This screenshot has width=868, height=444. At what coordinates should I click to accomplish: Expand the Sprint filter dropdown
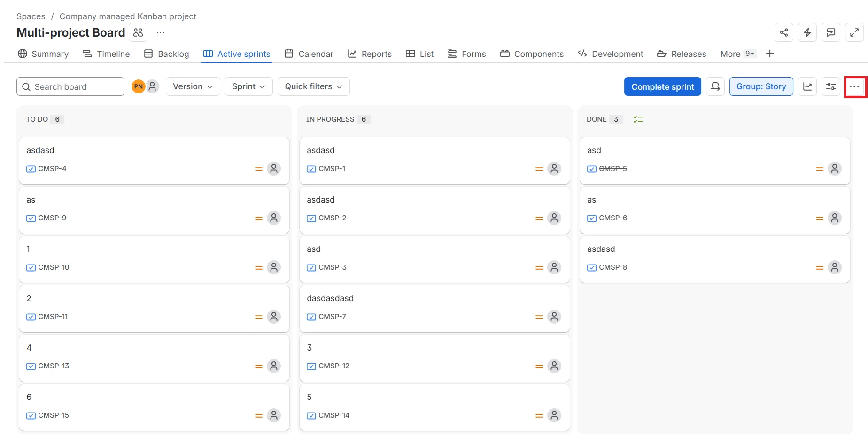tap(249, 86)
